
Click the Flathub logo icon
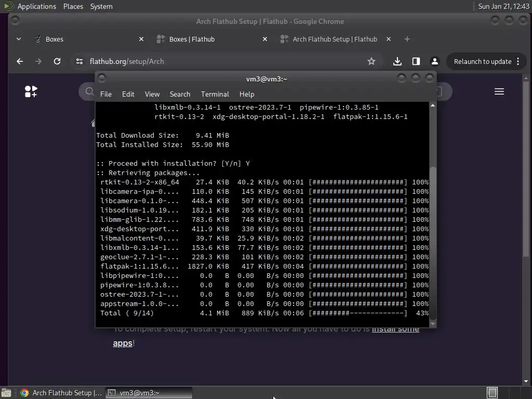pyautogui.click(x=31, y=91)
